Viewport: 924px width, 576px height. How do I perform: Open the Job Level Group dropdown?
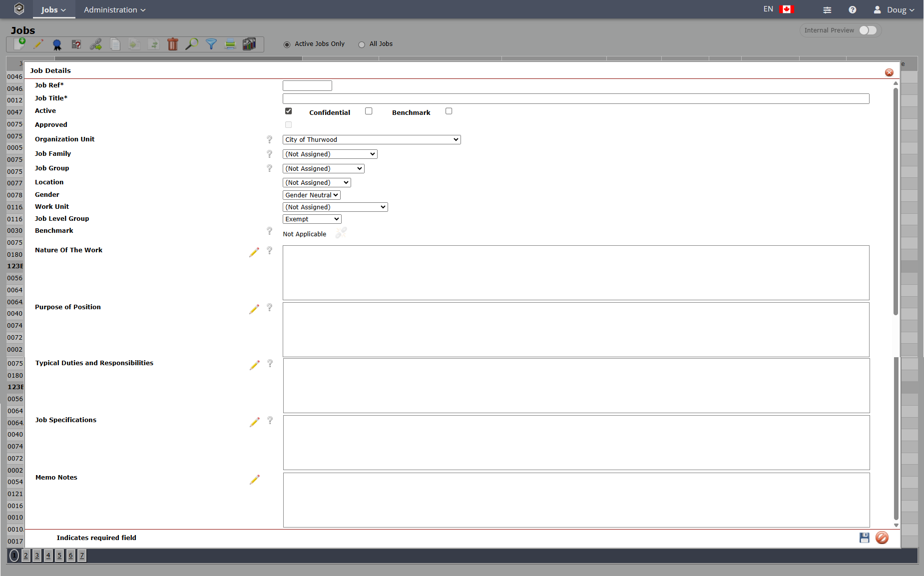click(312, 219)
